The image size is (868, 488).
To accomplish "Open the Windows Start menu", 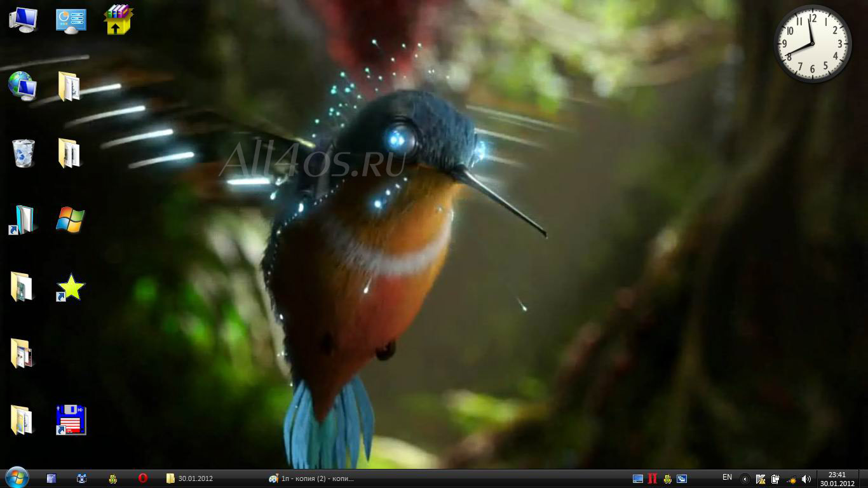I will pos(17,478).
